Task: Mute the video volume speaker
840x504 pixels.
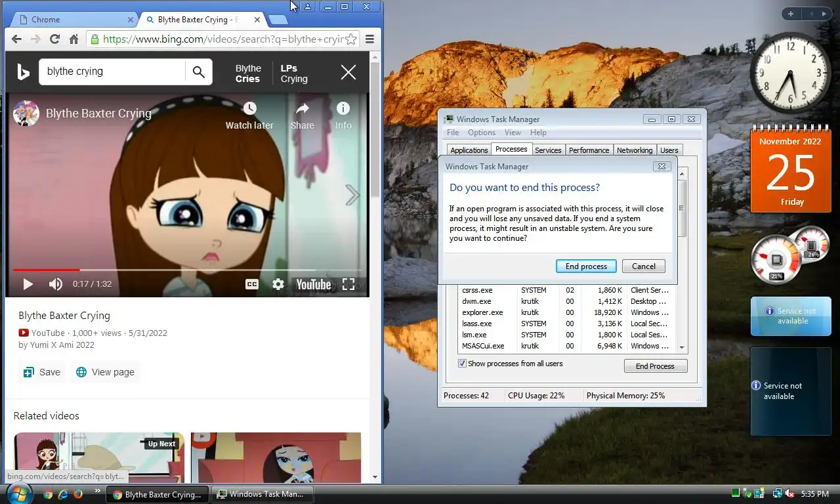Action: [x=56, y=284]
